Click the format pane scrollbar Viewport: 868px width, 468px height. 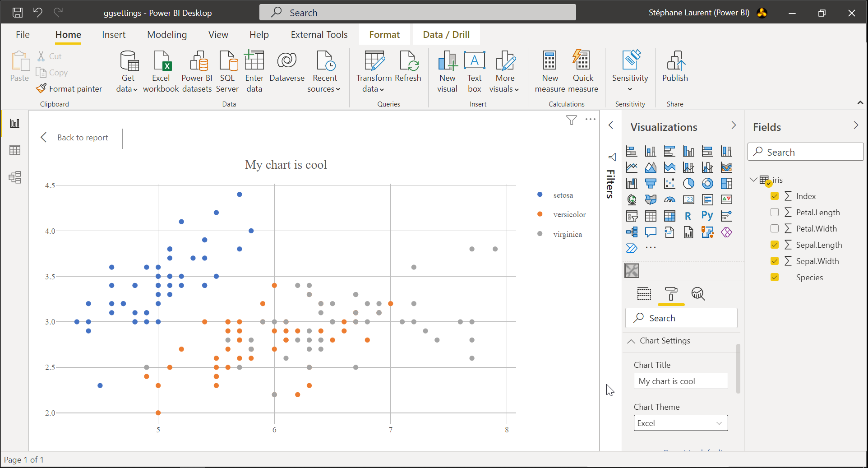click(738, 368)
